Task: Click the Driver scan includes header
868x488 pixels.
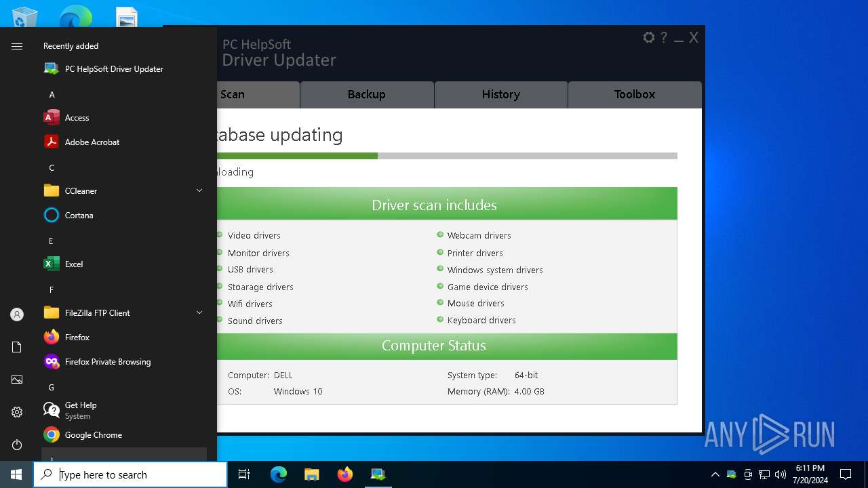Action: pyautogui.click(x=447, y=204)
